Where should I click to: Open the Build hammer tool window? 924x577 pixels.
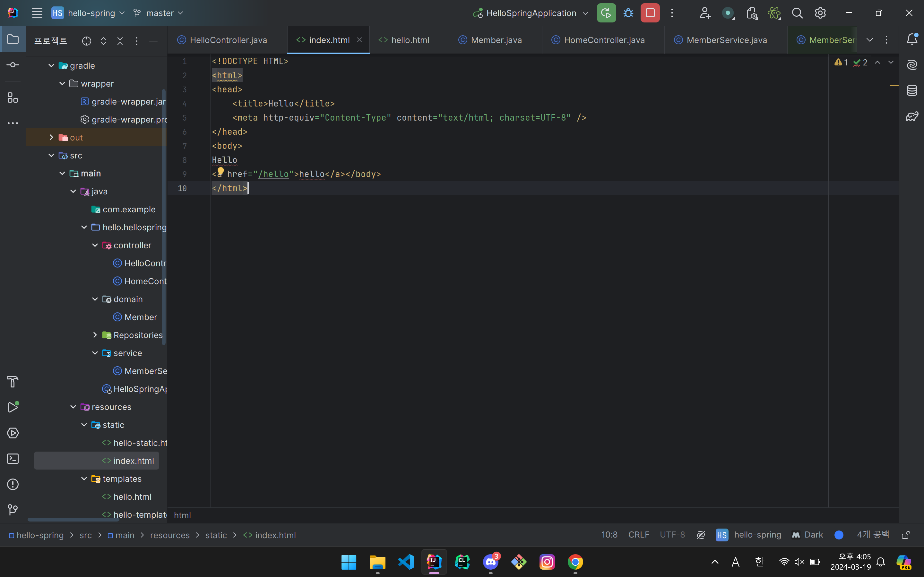tap(13, 382)
